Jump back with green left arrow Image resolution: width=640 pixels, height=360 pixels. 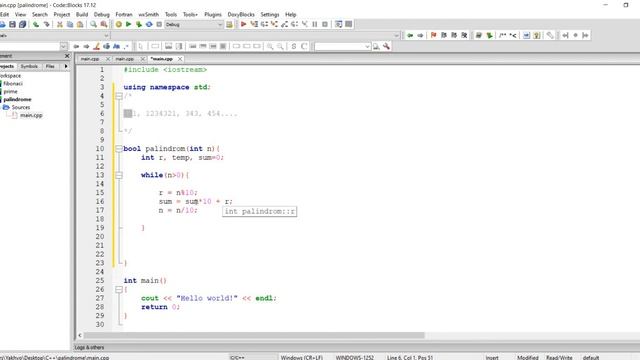[410, 36]
